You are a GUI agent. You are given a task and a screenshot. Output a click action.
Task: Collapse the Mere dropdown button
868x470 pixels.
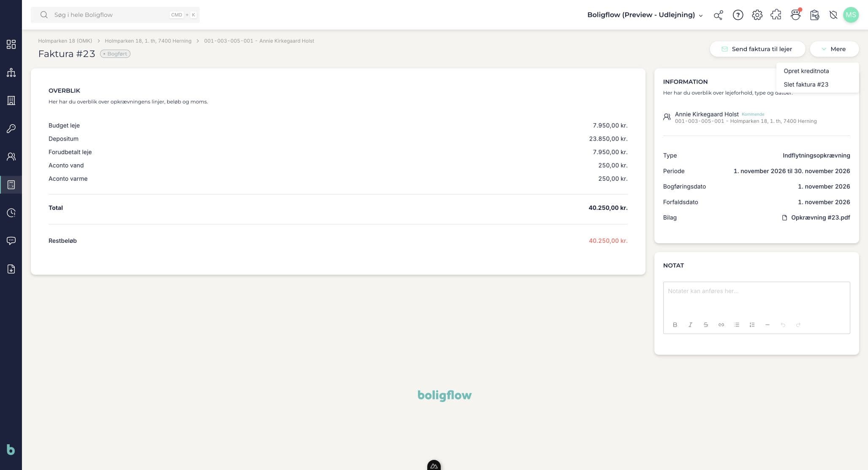pos(834,49)
